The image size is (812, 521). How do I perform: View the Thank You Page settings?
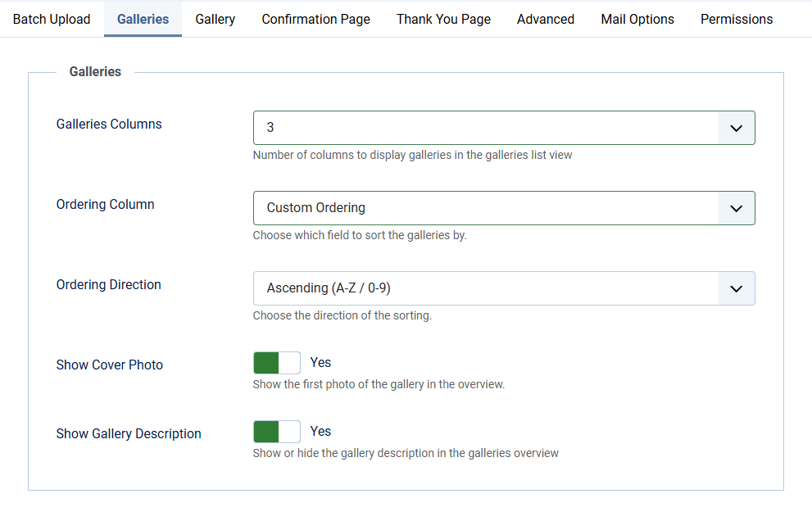point(443,19)
